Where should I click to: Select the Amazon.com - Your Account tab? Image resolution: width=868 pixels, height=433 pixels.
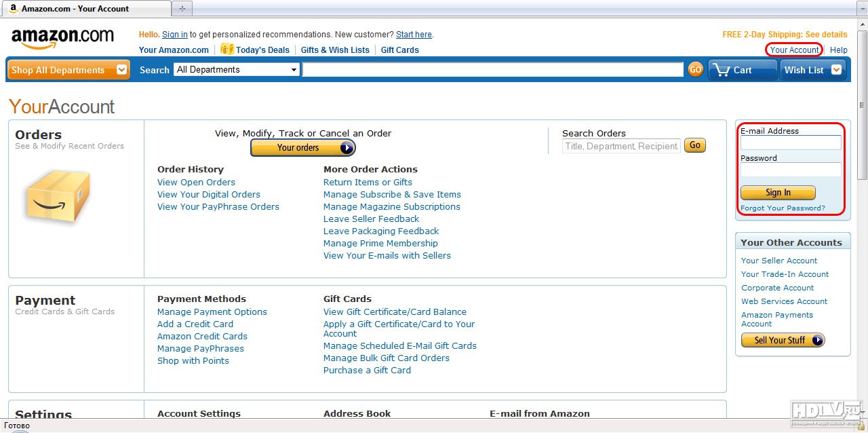point(86,9)
